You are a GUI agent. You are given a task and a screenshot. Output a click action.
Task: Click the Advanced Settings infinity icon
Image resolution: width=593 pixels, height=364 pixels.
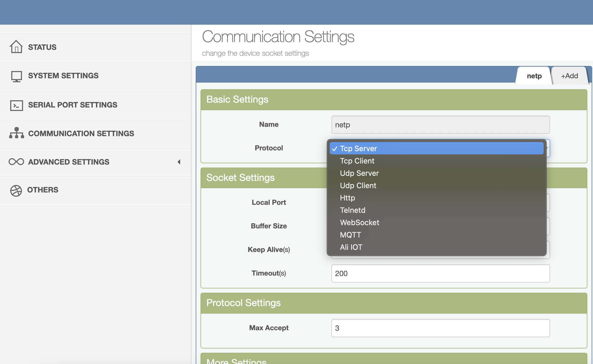point(16,162)
